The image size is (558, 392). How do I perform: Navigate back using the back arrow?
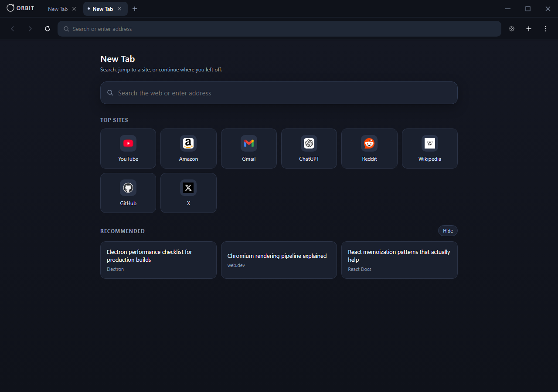click(x=13, y=29)
